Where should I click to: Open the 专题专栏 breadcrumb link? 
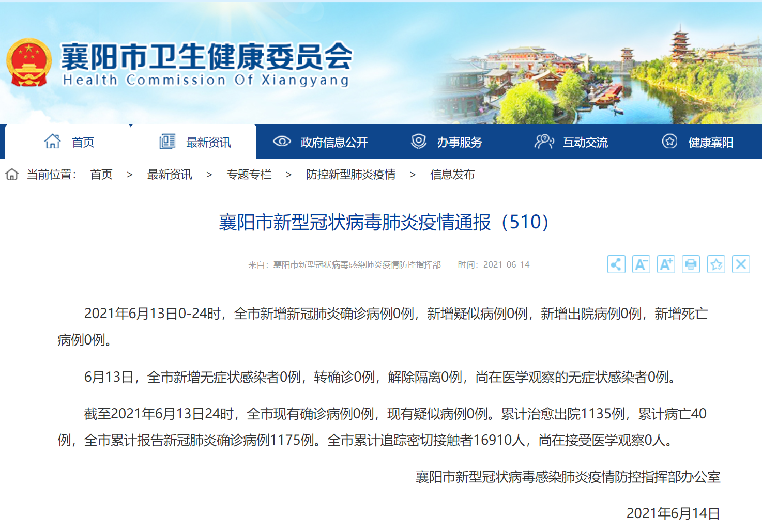(x=249, y=175)
